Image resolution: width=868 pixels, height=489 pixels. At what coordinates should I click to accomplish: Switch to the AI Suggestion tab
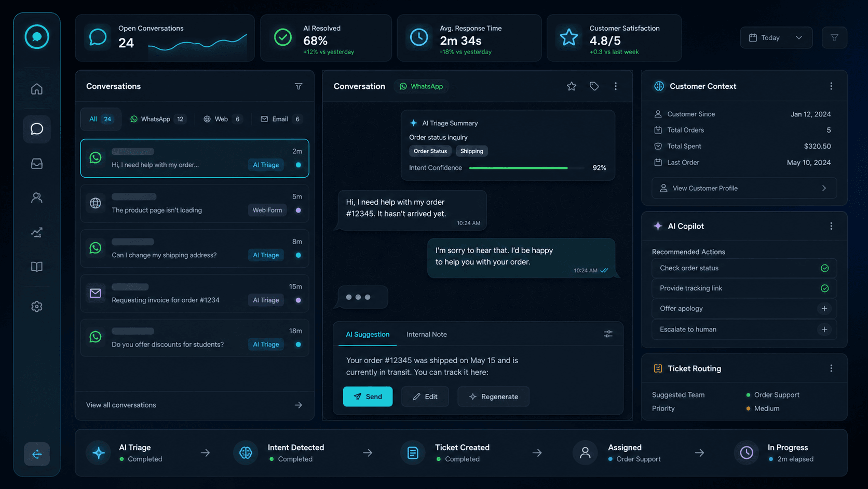click(368, 334)
